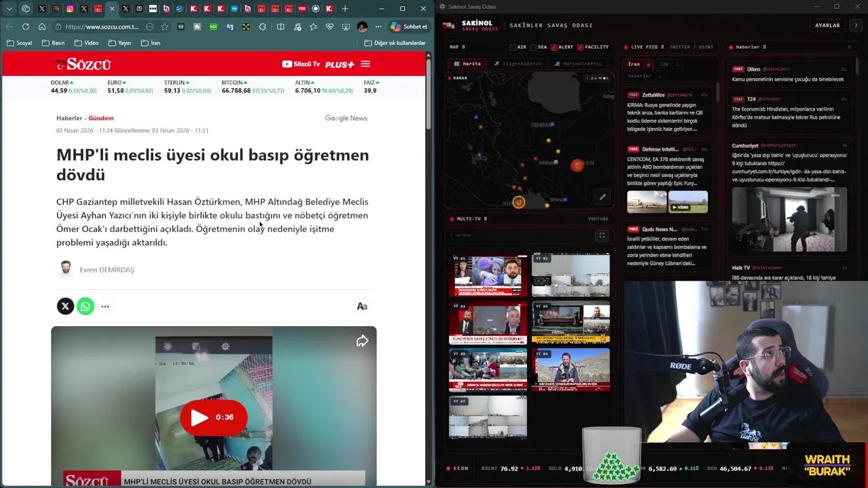Open the Gündem category link
Viewport: 868px width, 488px height.
click(x=101, y=118)
